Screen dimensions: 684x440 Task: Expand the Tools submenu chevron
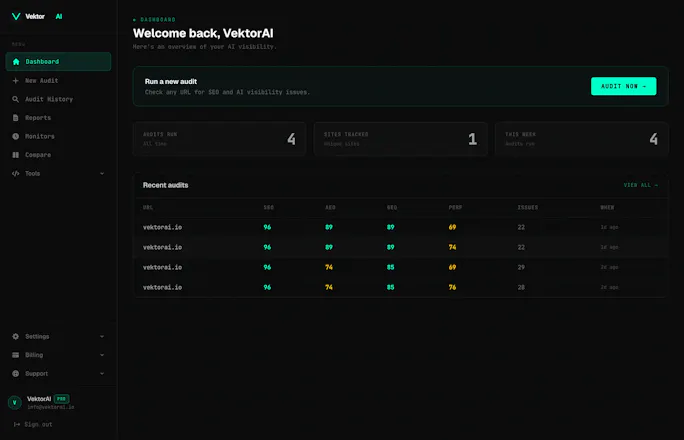coord(102,174)
